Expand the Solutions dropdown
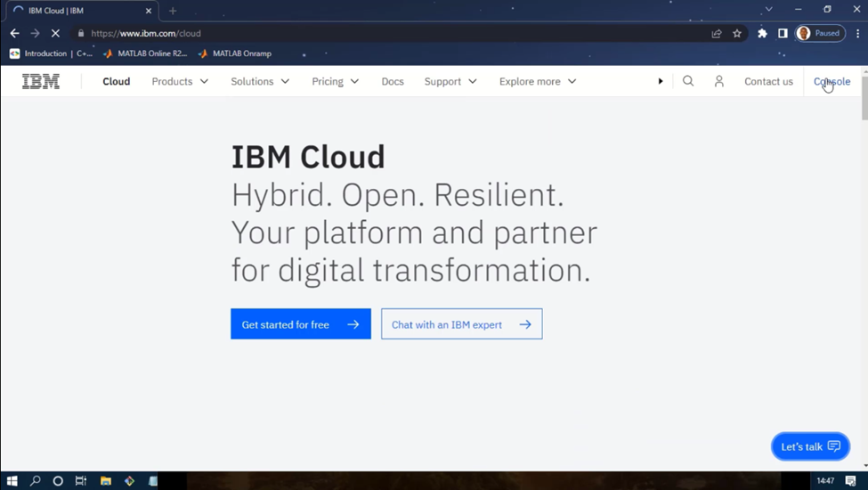Image resolution: width=868 pixels, height=490 pixels. pos(260,81)
